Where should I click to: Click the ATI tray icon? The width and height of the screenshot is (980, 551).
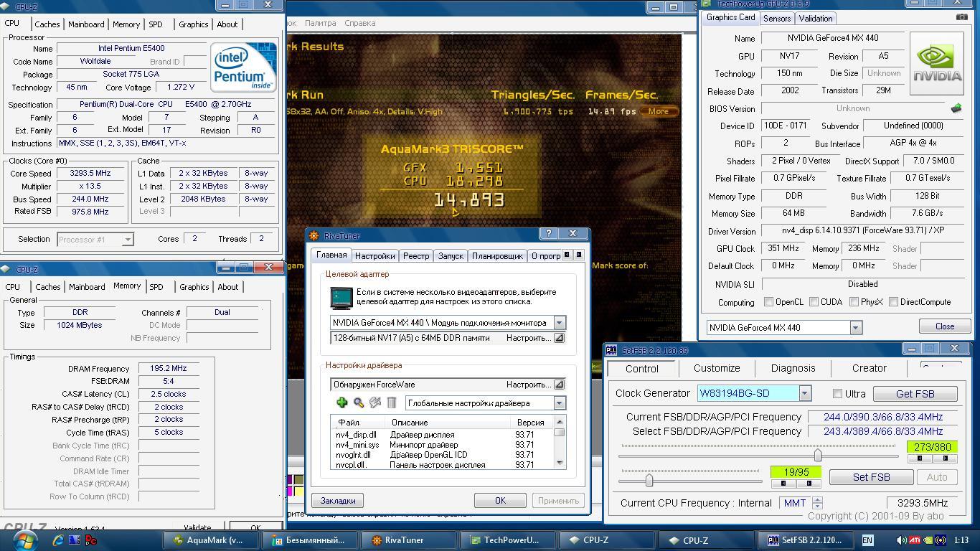coord(915,540)
